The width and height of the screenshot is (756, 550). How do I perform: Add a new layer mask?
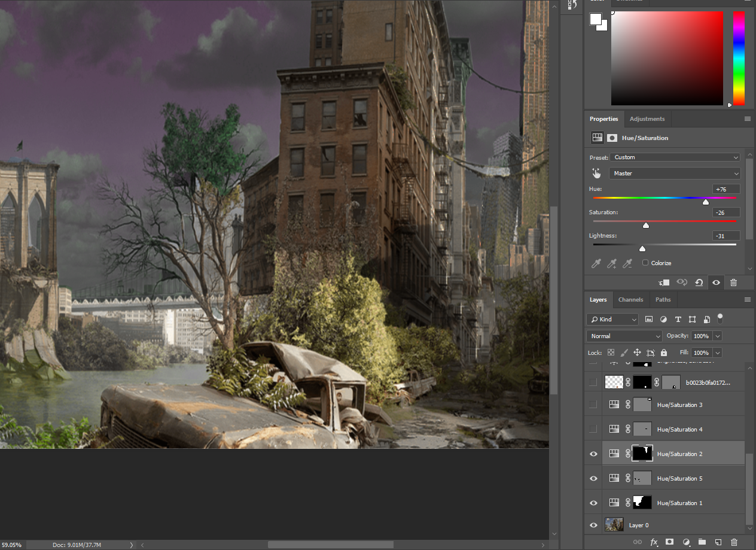pyautogui.click(x=670, y=542)
